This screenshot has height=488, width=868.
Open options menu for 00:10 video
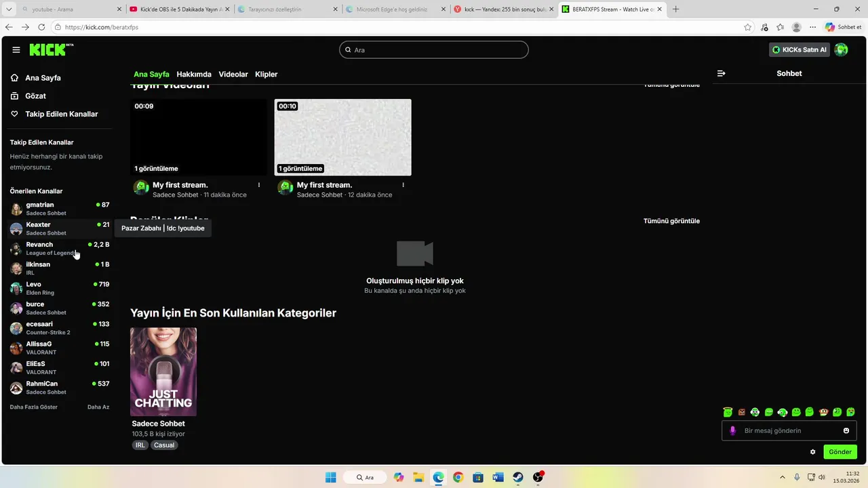click(x=403, y=185)
